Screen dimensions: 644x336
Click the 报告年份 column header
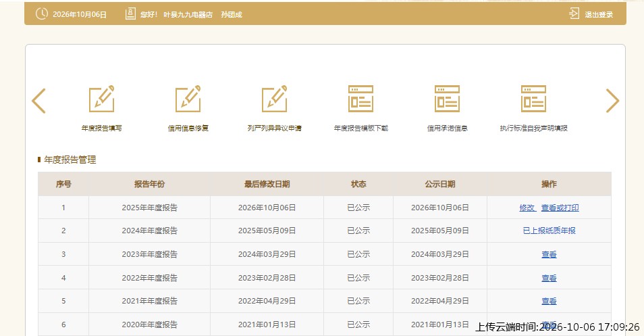[149, 184]
